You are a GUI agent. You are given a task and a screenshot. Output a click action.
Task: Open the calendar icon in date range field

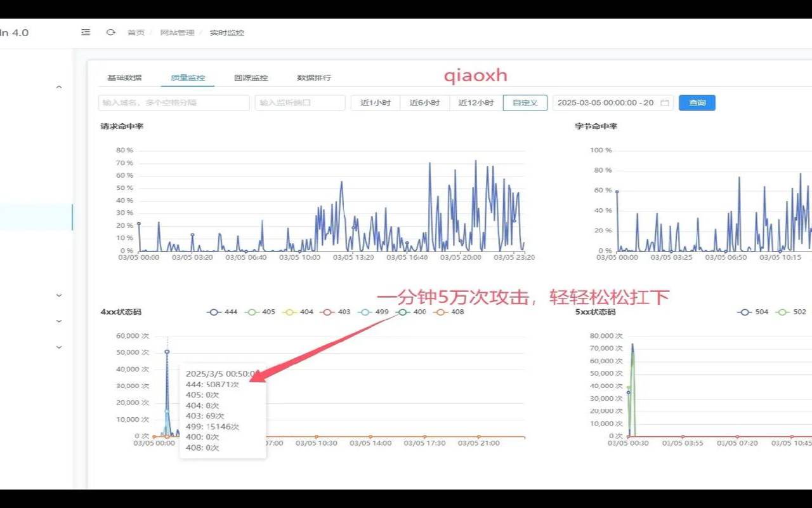(x=665, y=103)
